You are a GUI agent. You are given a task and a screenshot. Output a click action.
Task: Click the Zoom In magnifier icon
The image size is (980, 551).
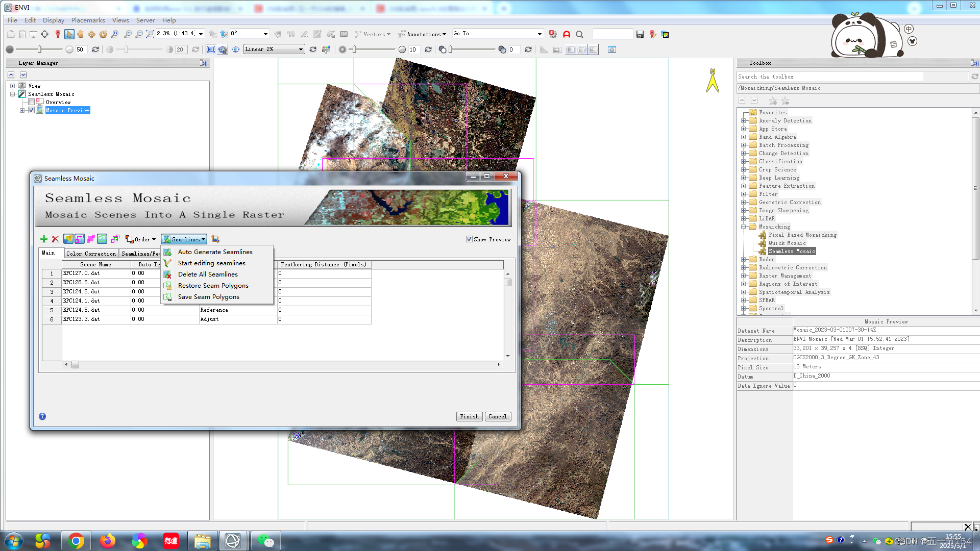tap(128, 34)
